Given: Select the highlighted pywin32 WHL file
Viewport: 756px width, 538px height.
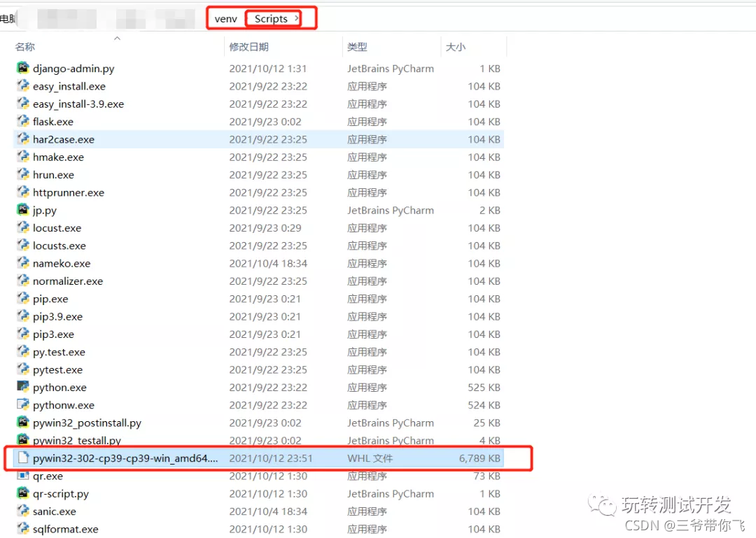Looking at the screenshot, I should point(126,458).
